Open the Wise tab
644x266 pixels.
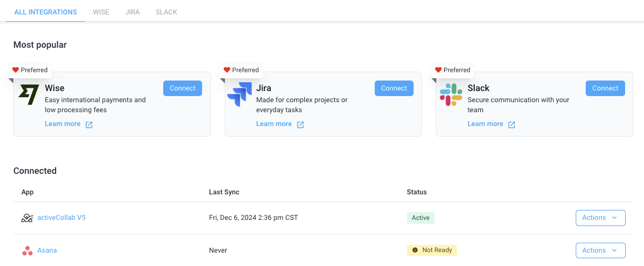coord(101,12)
